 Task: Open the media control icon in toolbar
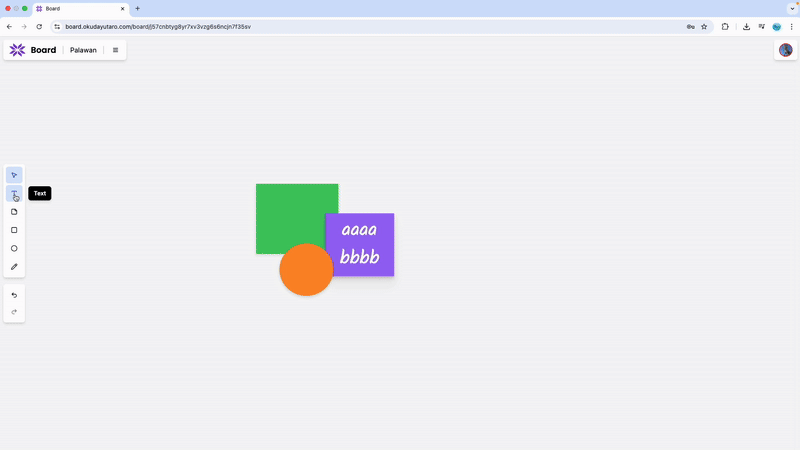click(762, 27)
